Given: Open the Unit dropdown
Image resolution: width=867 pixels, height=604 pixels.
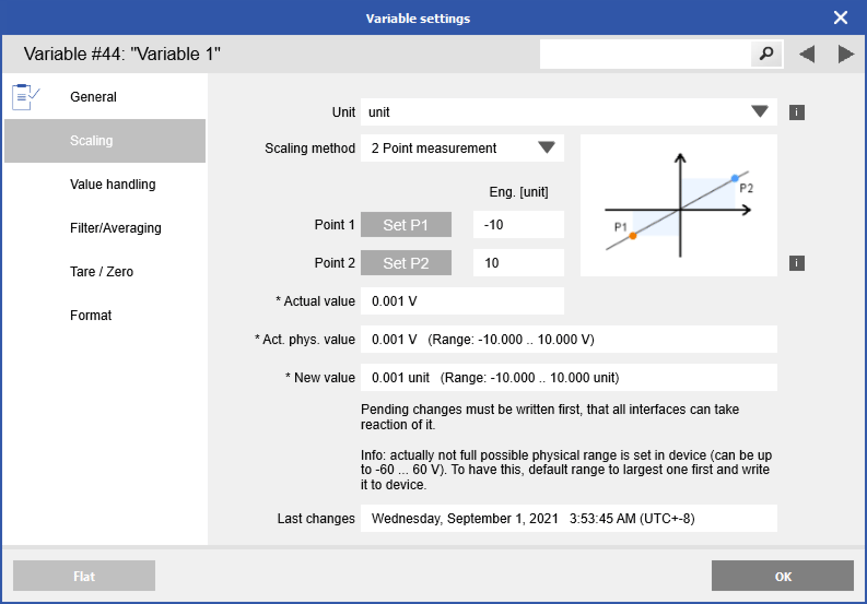Looking at the screenshot, I should tap(758, 112).
